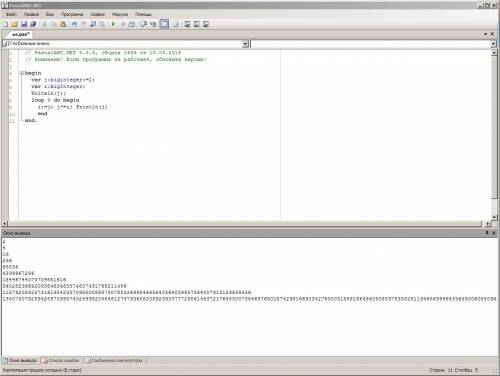Save the file with the floppy icon
This screenshot has height=376, width=500.
(24, 24)
